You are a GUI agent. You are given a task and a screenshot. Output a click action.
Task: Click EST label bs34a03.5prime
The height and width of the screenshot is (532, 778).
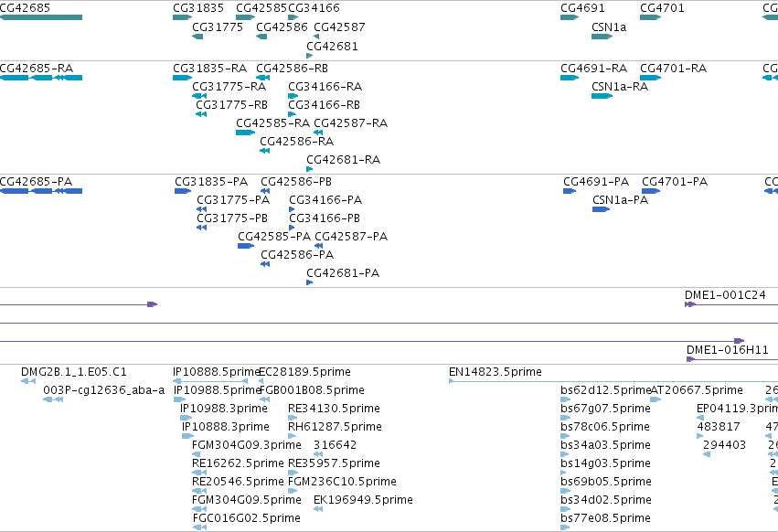click(x=605, y=444)
